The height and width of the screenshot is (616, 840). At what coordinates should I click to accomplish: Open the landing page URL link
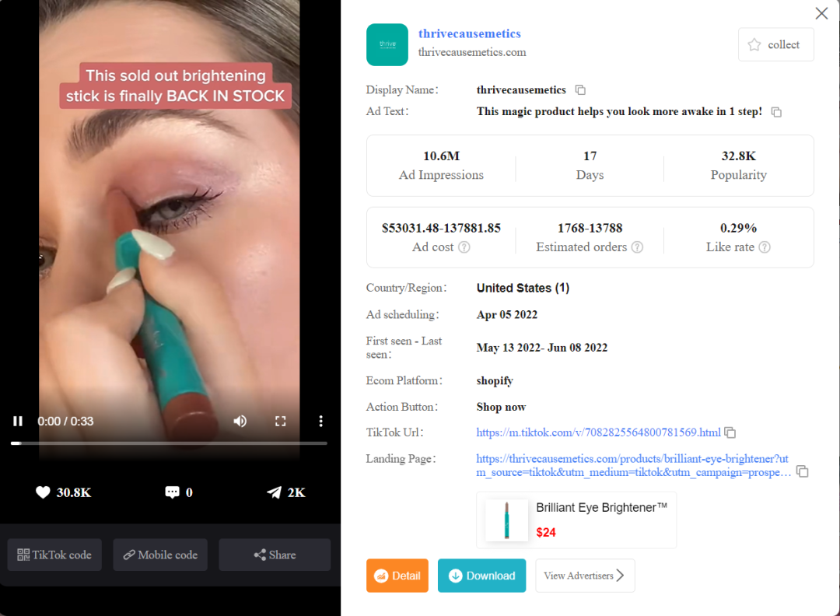tap(633, 465)
